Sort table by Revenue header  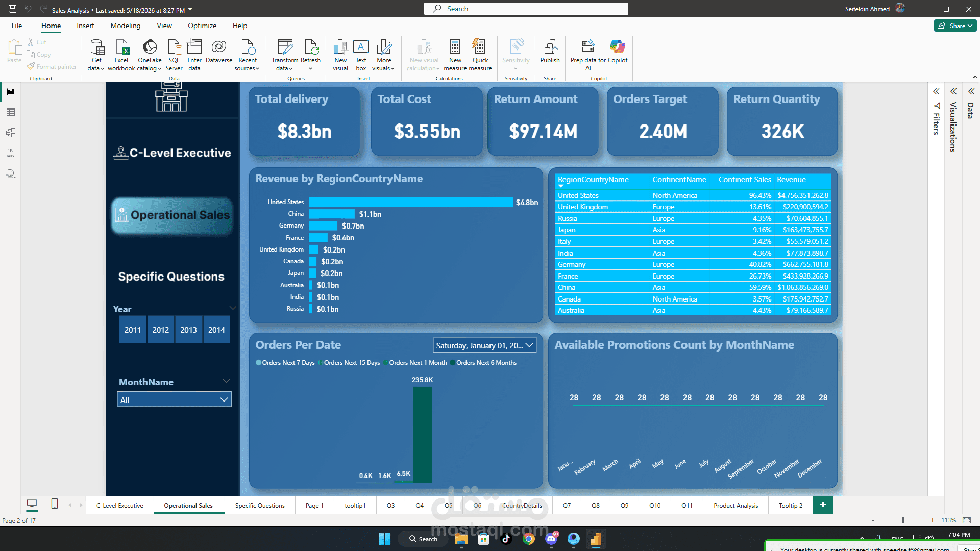tap(791, 180)
